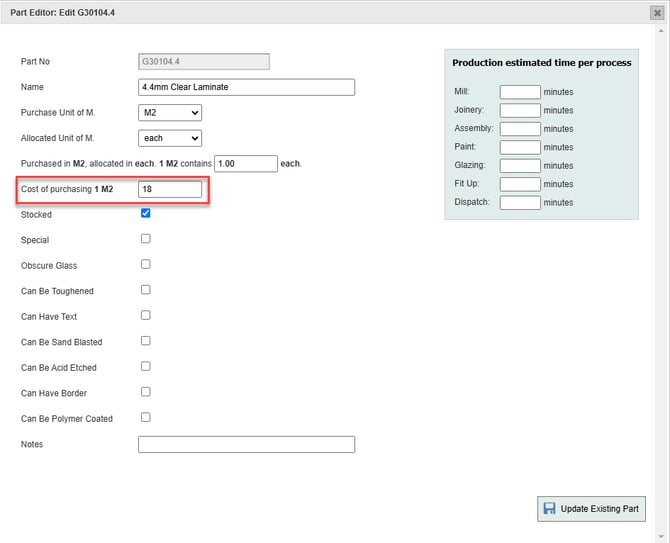The width and height of the screenshot is (670, 543).
Task: Check the Can Have Text box
Action: [x=146, y=316]
